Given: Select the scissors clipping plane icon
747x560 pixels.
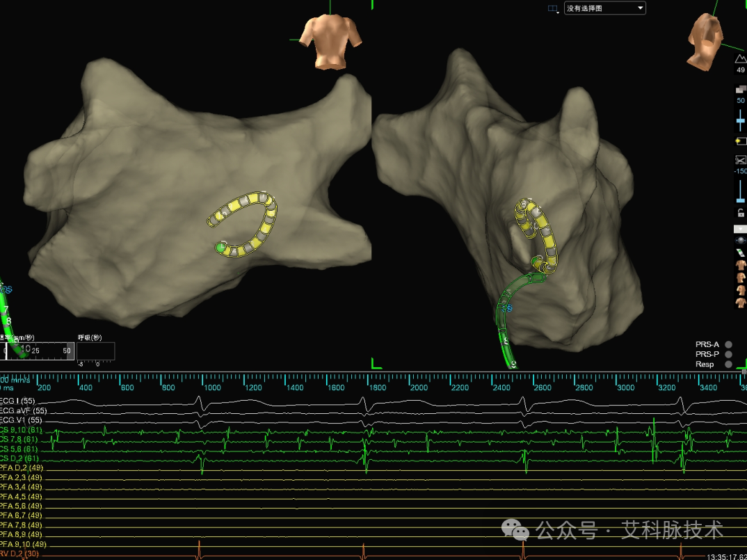Looking at the screenshot, I should pos(740,160).
